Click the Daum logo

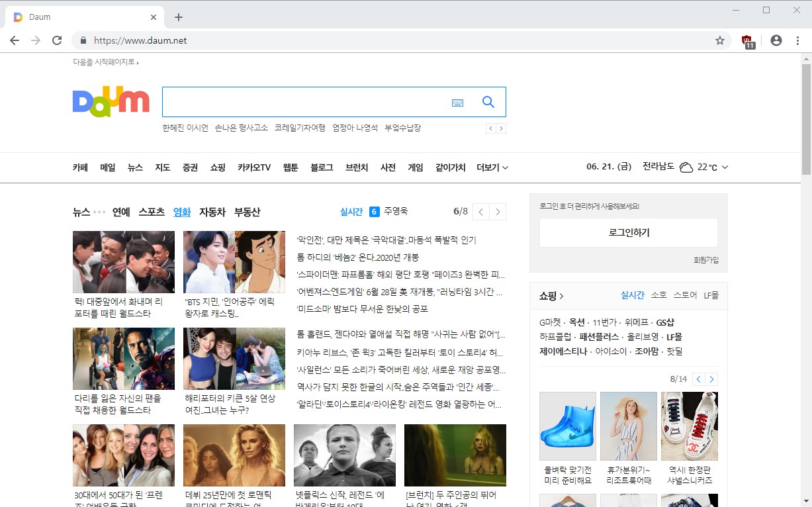tap(111, 102)
